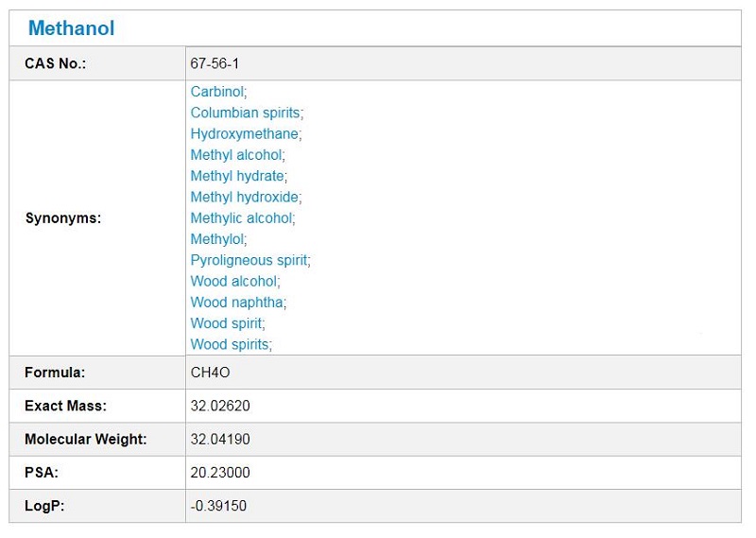Open the Methyl hydrate synonym
Image resolution: width=756 pixels, height=538 pixels.
pyautogui.click(x=236, y=176)
